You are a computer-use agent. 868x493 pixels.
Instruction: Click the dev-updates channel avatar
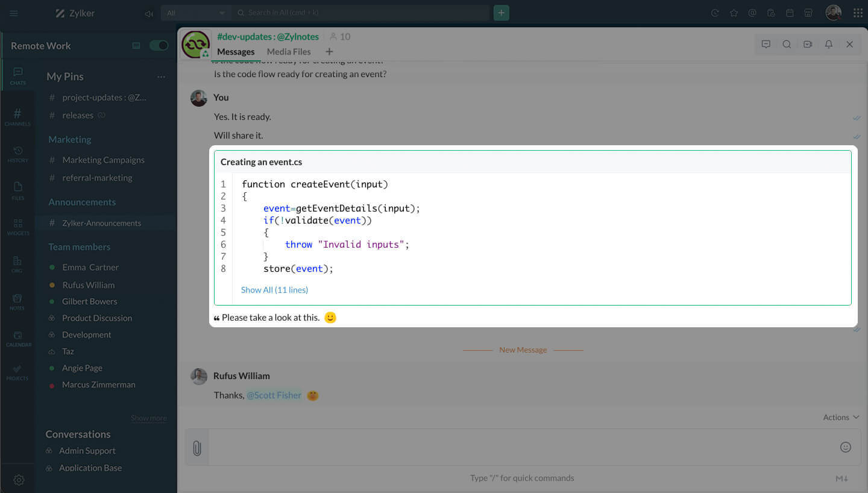(196, 45)
